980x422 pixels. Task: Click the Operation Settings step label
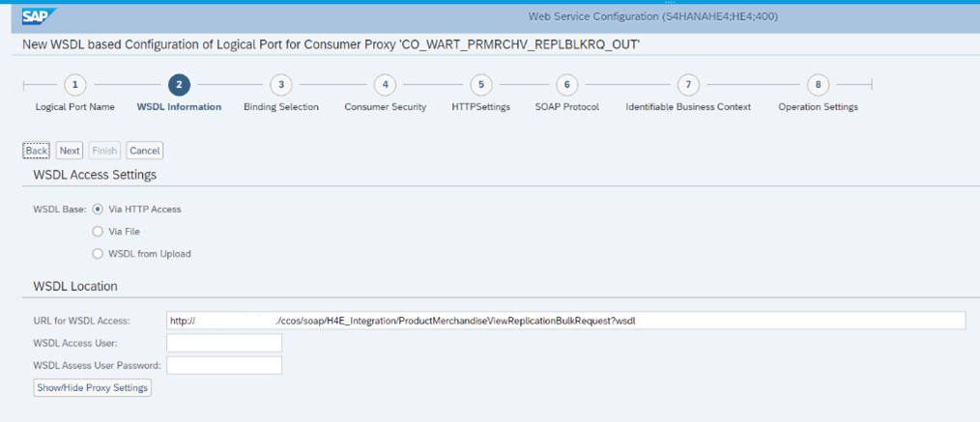819,107
